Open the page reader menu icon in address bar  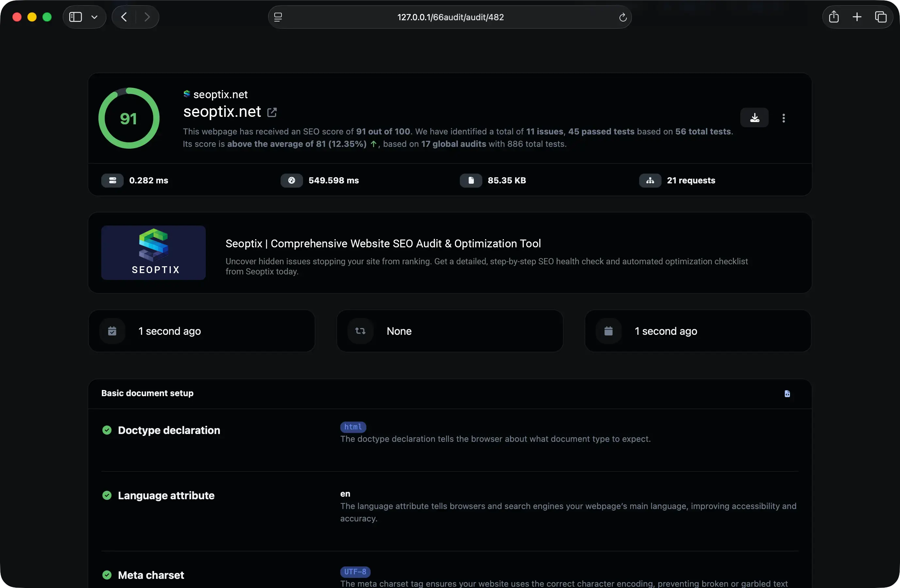(278, 17)
